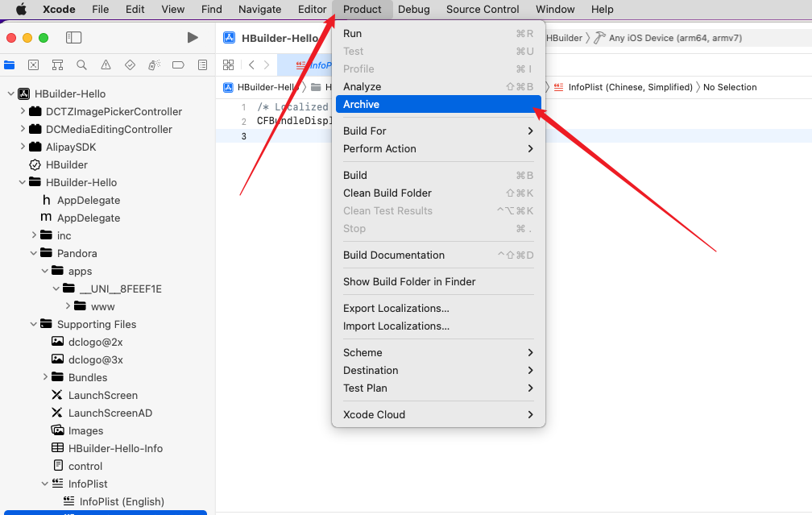Select Clean Build Folder menu item
Screen dimensions: 812x515
coord(387,193)
